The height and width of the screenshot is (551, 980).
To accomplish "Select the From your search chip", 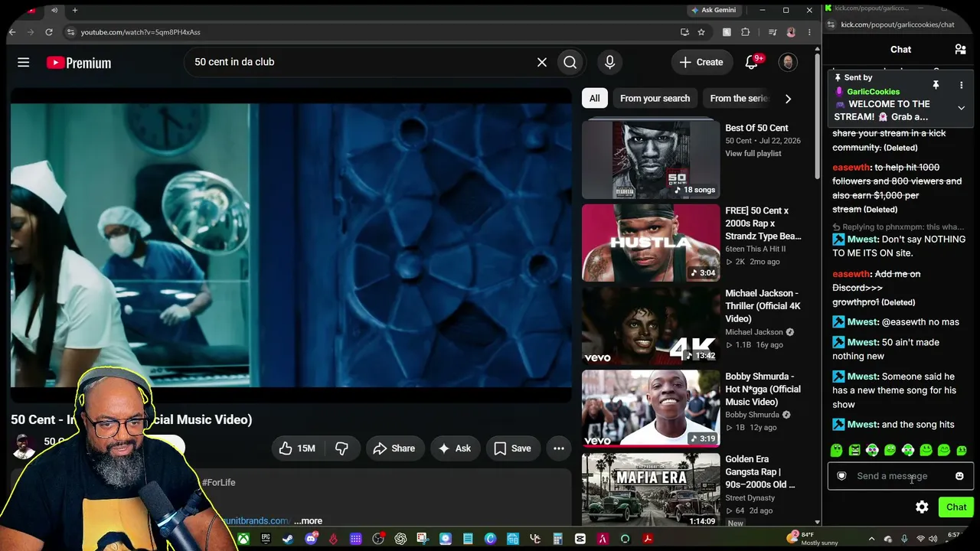I will (x=655, y=98).
